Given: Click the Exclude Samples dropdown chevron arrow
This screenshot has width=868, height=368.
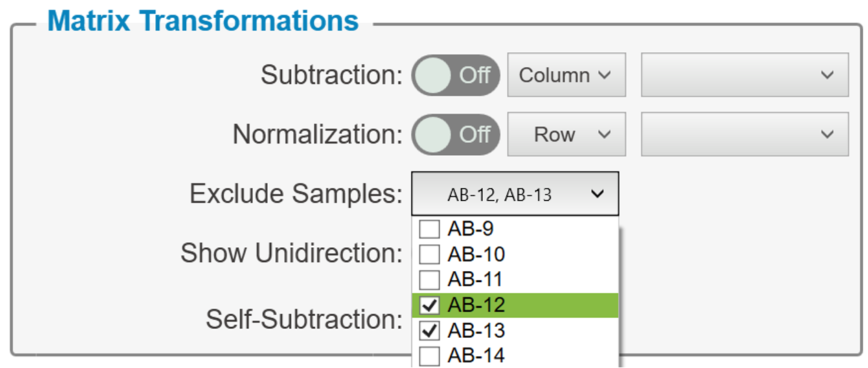Looking at the screenshot, I should coord(597,194).
